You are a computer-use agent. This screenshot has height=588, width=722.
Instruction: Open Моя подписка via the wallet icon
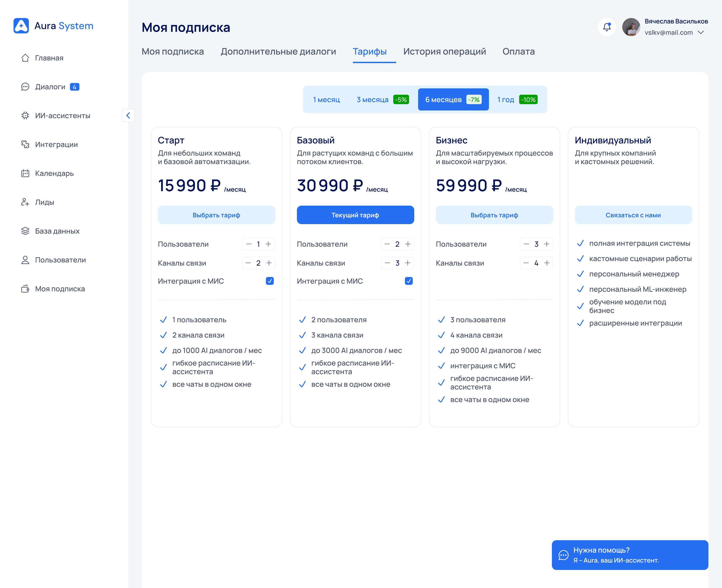25,289
